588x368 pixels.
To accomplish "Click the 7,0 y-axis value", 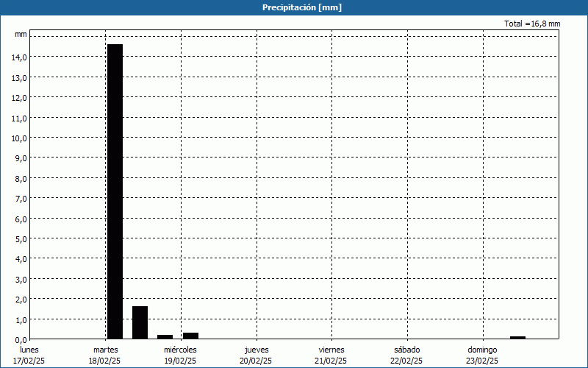I will (21, 199).
